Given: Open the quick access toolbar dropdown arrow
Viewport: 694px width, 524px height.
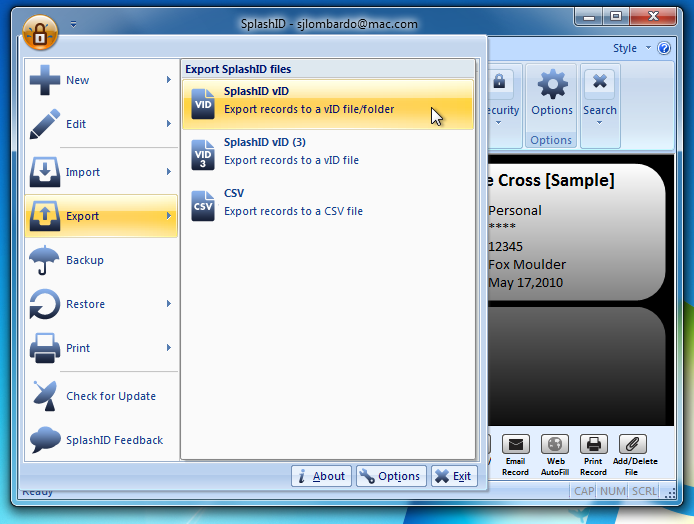Looking at the screenshot, I should [x=73, y=24].
